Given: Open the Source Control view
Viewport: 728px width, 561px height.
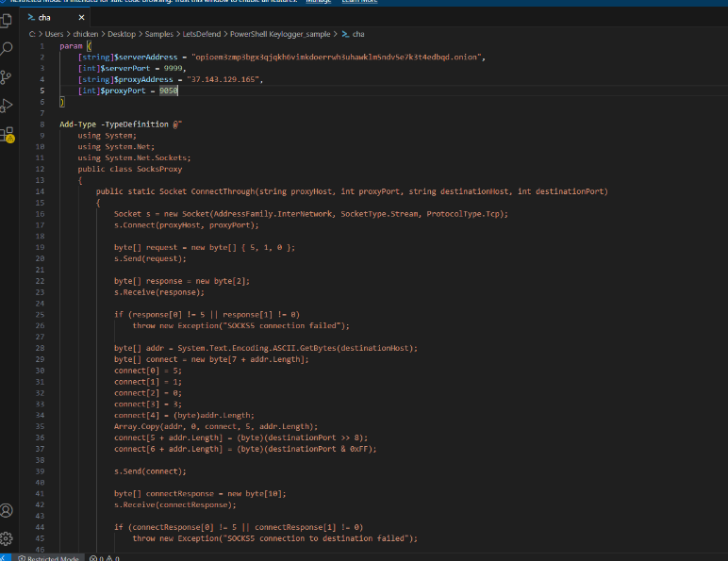Looking at the screenshot, I should (7, 77).
